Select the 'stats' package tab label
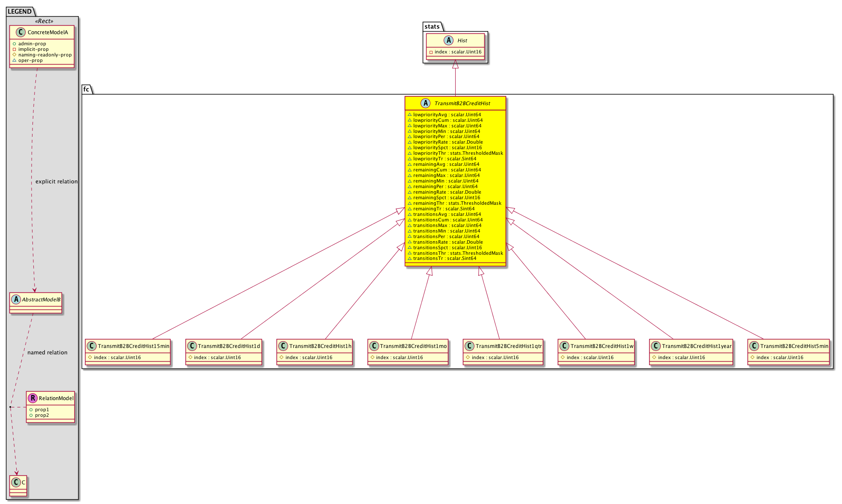This screenshot has height=504, width=842. tap(432, 27)
